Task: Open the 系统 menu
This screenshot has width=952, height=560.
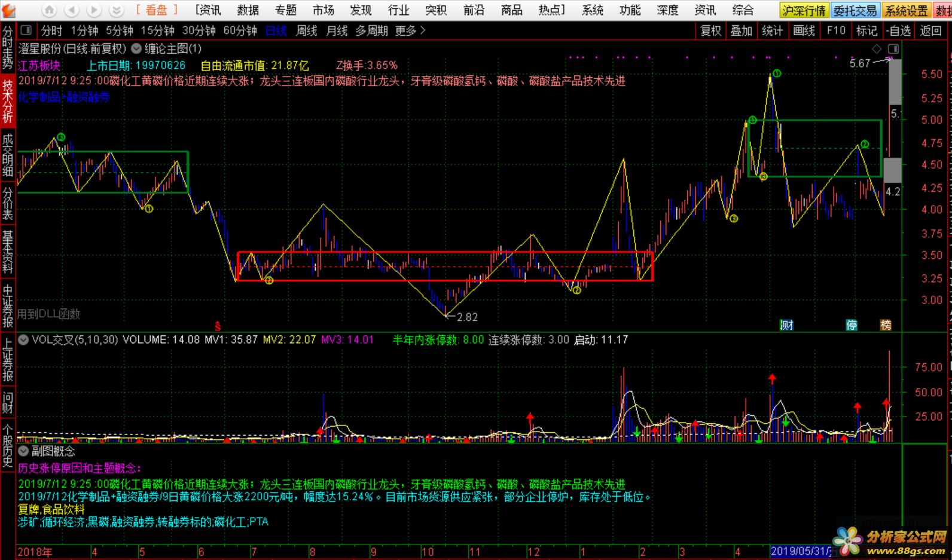Action: tap(593, 10)
